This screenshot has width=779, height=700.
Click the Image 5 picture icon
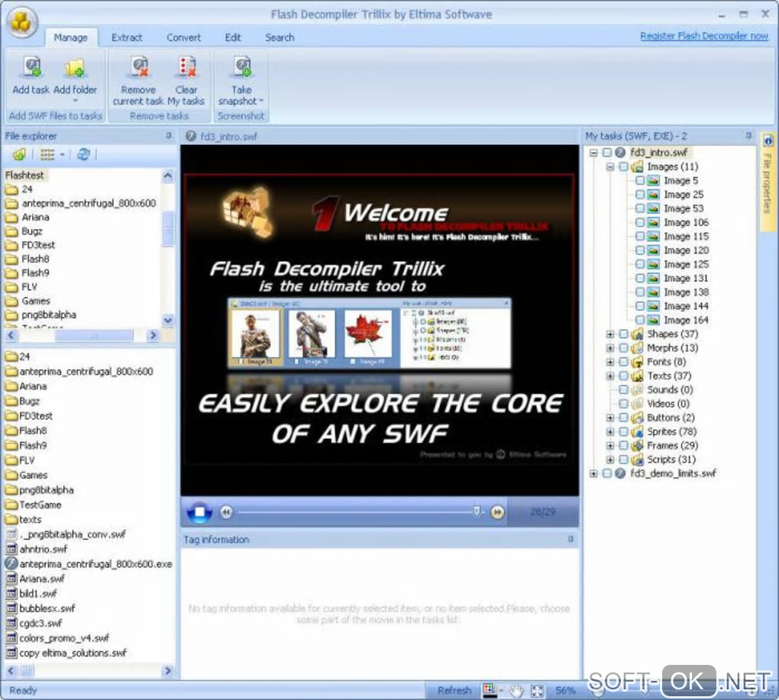(x=653, y=181)
